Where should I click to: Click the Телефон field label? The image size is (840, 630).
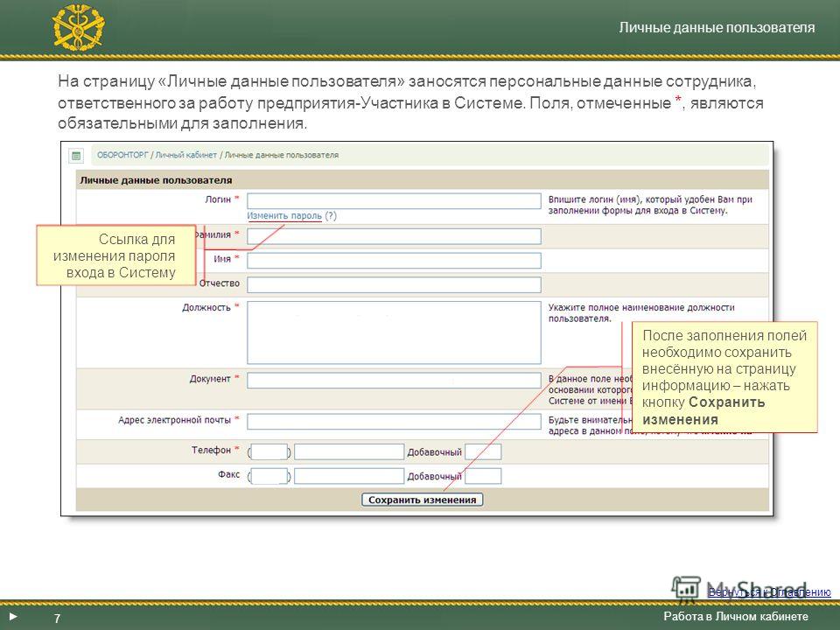coord(211,450)
